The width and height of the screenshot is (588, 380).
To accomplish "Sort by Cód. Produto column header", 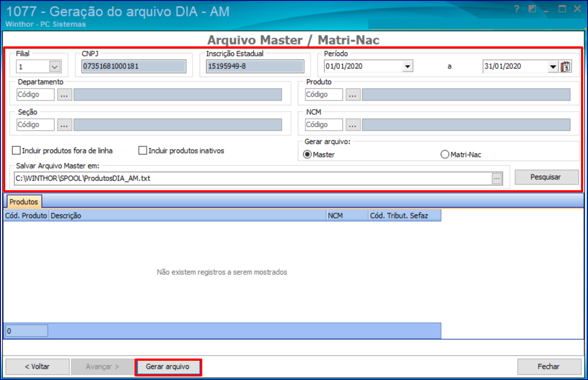I will (26, 215).
